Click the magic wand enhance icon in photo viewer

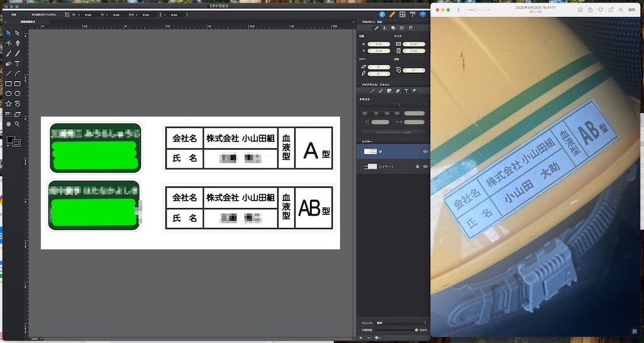621,10
